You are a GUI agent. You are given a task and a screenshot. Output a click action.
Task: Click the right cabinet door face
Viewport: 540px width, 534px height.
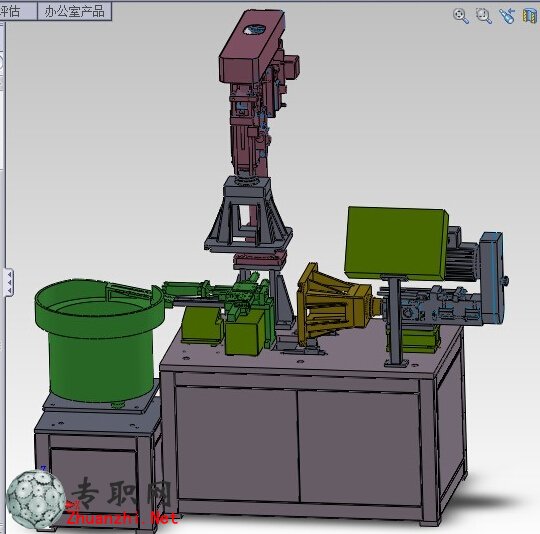tap(359, 448)
